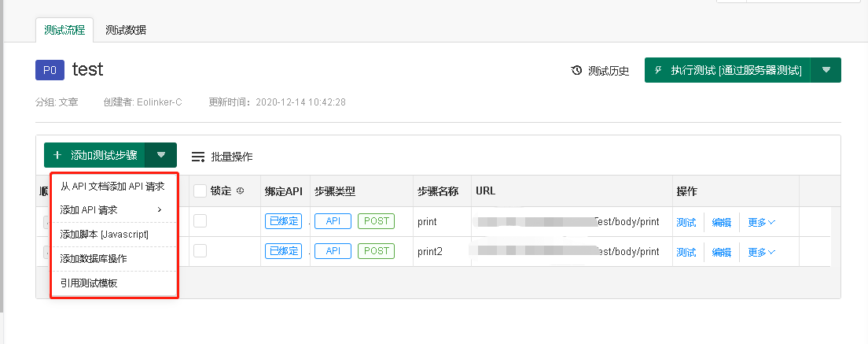Click the POST tag in print2 row
The image size is (868, 344).
click(377, 251)
